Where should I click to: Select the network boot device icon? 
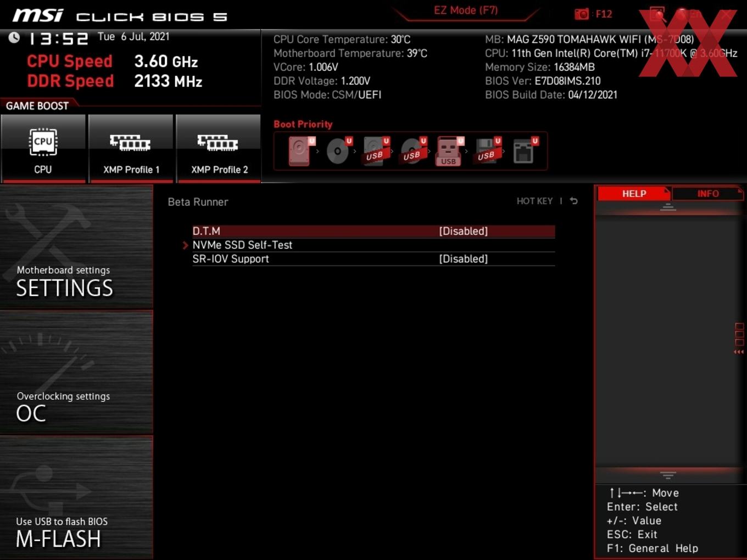tap(525, 151)
